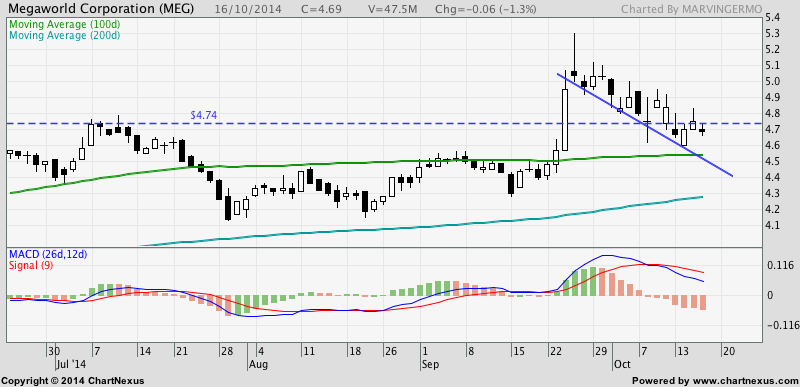
Task: Click the 20 date tick in October
Action: 729,352
